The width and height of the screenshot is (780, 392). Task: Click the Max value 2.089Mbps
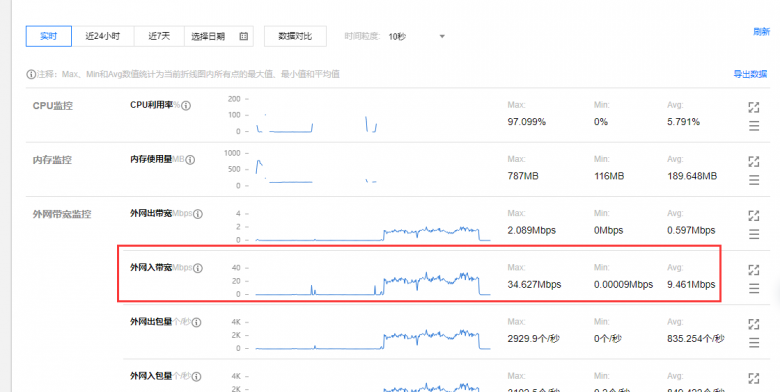point(531,230)
